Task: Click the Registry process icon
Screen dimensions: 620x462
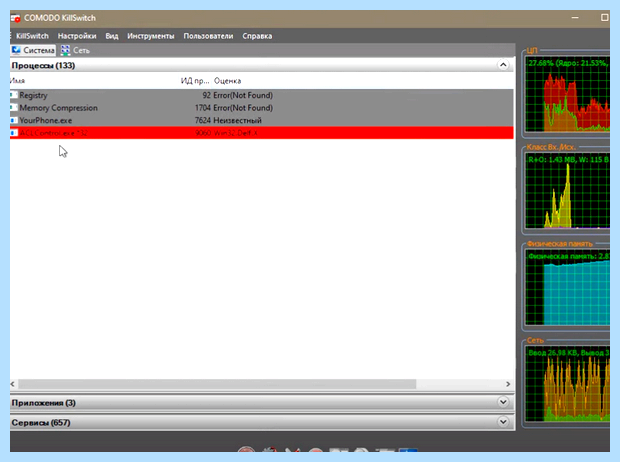Action: tap(14, 95)
